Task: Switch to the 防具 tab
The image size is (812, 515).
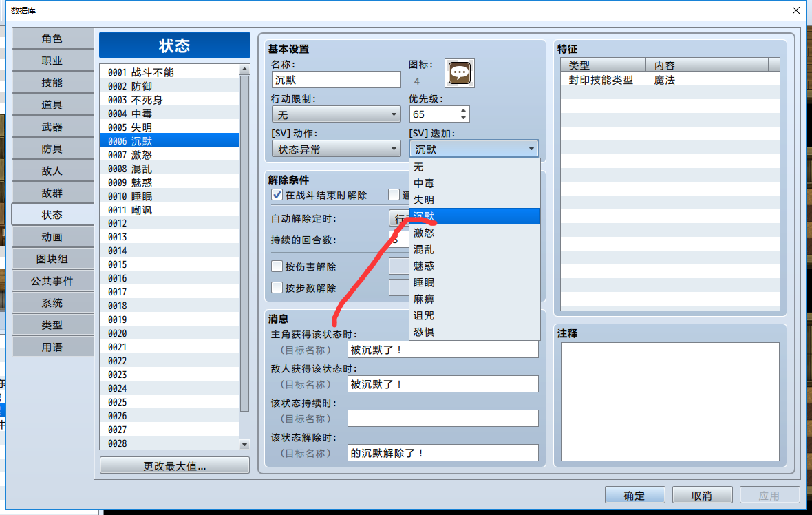Action: click(52, 149)
